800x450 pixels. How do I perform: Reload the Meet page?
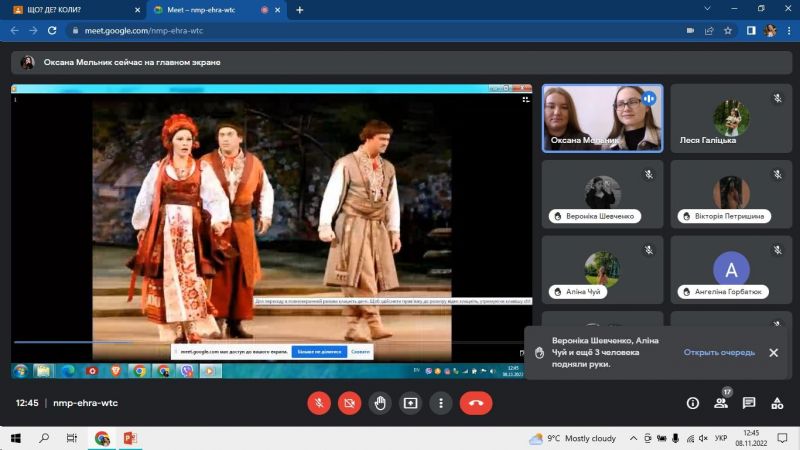pyautogui.click(x=52, y=31)
